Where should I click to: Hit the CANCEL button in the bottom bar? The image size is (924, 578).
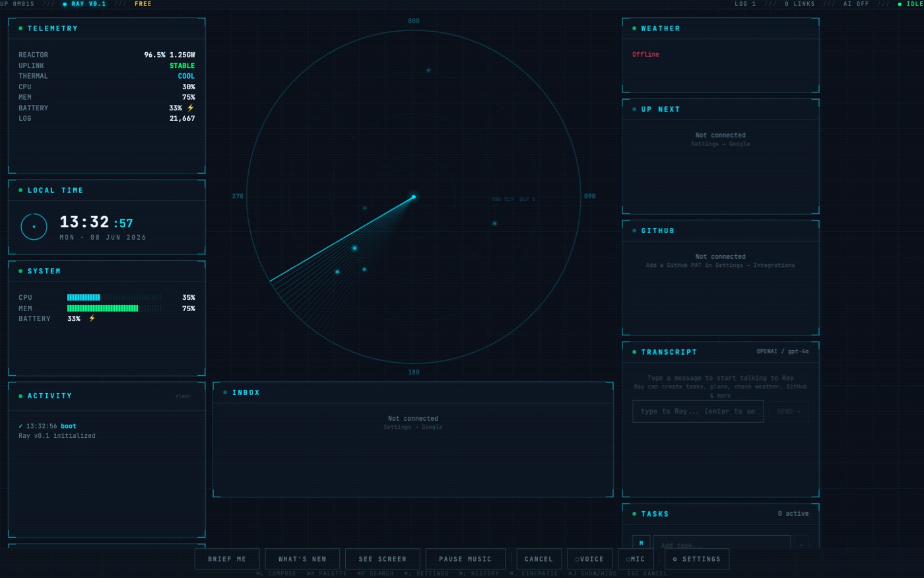[539, 559]
